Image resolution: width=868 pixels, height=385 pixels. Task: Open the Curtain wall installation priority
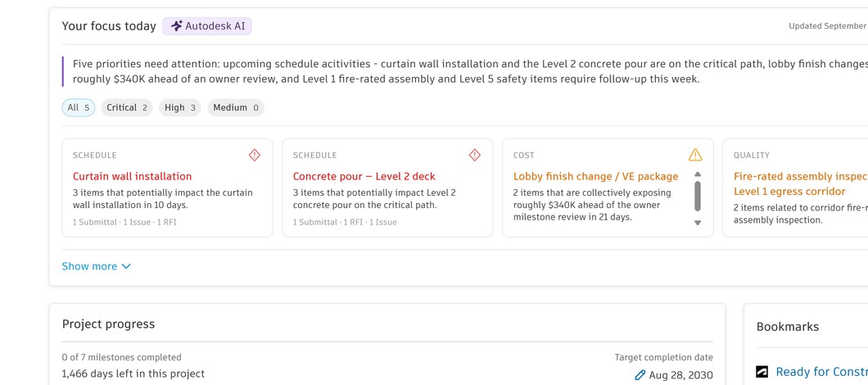tap(133, 176)
